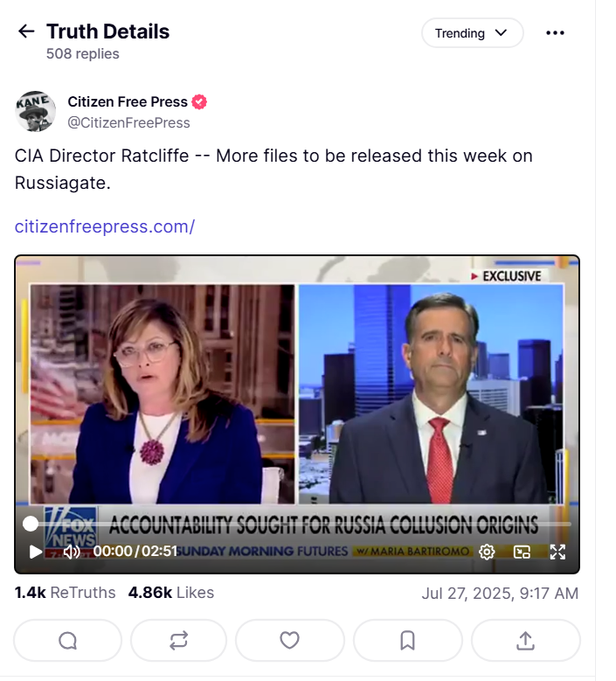Viewport: 616px width, 681px height.
Task: Share the post using the upload icon
Action: (x=525, y=641)
